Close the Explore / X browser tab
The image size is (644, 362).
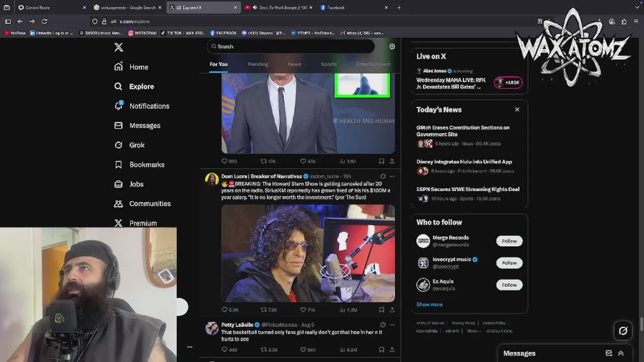tap(235, 8)
